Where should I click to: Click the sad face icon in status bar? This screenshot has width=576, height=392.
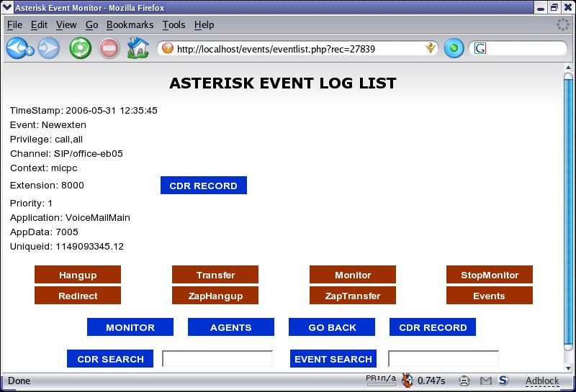pyautogui.click(x=465, y=380)
